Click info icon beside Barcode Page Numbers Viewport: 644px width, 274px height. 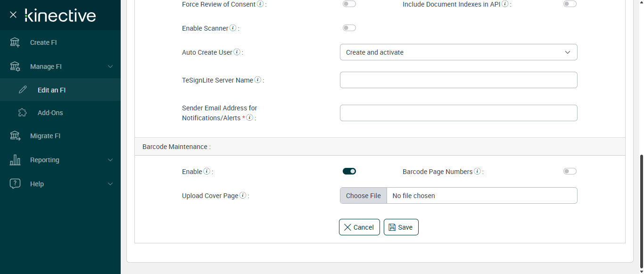pos(477,172)
